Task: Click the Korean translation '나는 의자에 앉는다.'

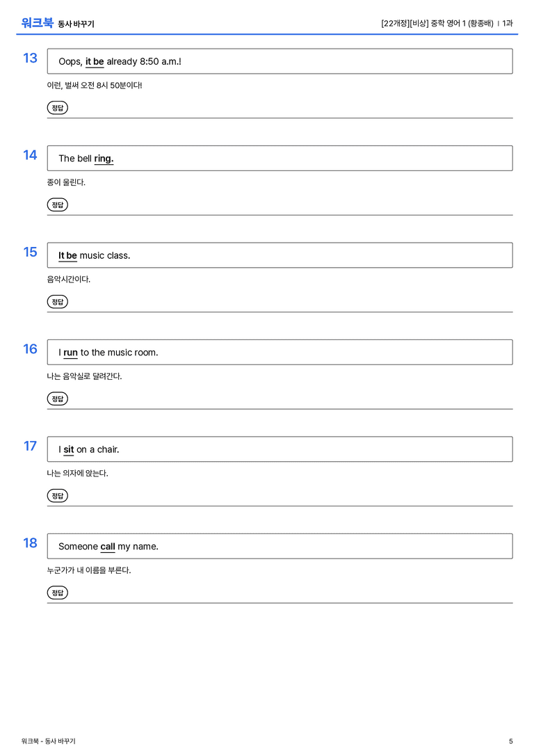Action: (78, 474)
